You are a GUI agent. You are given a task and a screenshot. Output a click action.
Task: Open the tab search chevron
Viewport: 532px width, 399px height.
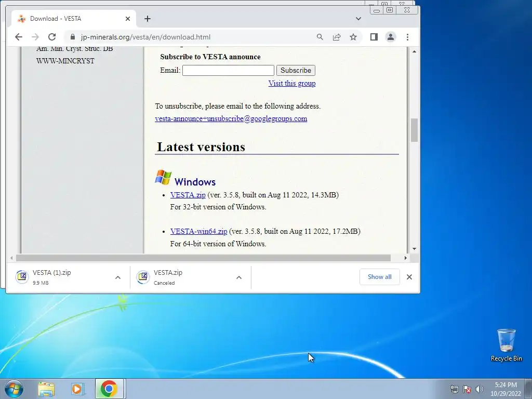[358, 19]
